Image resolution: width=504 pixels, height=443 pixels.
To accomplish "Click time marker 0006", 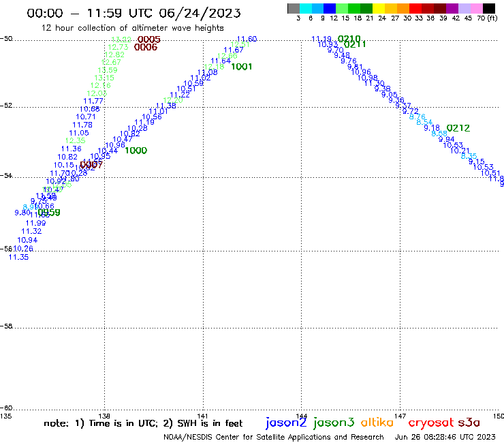I will tap(146, 47).
